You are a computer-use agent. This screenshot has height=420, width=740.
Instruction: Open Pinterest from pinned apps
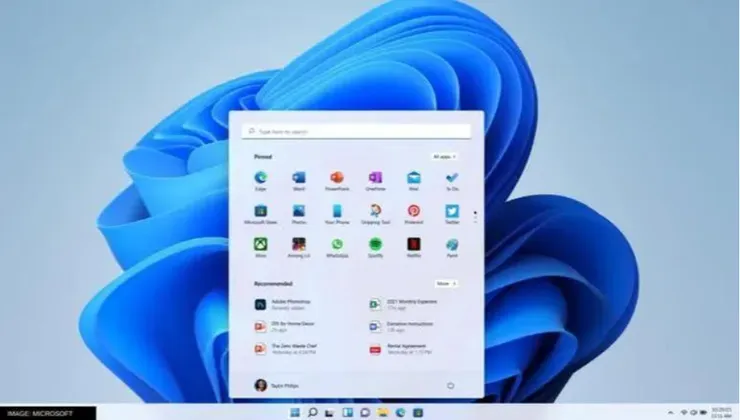[x=413, y=214]
